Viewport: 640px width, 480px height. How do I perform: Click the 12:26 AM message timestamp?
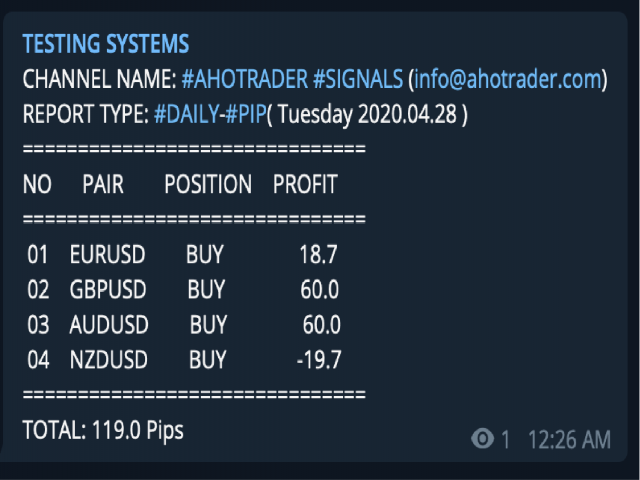(569, 440)
